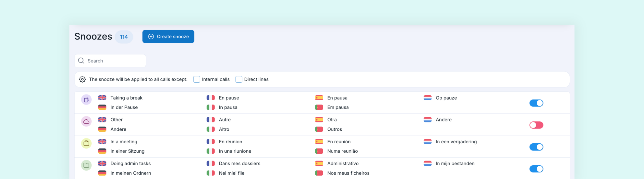The image size is (644, 179).
Task: Click the Create snooze button
Action: pyautogui.click(x=168, y=36)
